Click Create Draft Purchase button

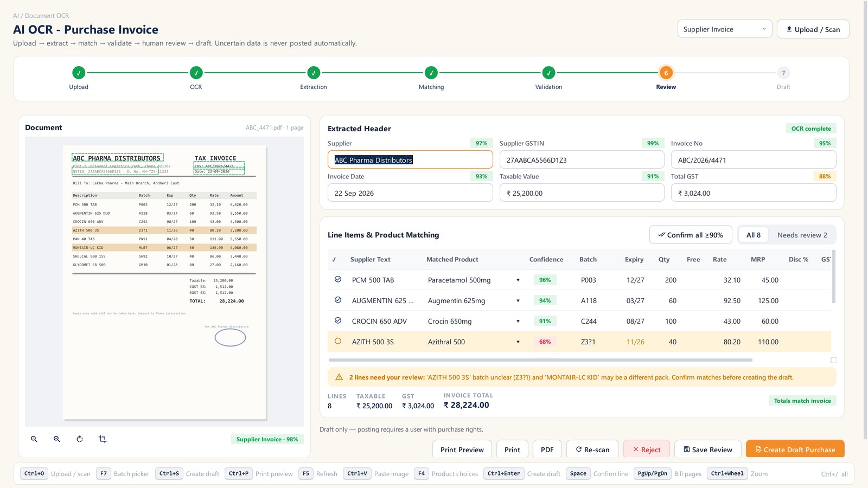795,450
